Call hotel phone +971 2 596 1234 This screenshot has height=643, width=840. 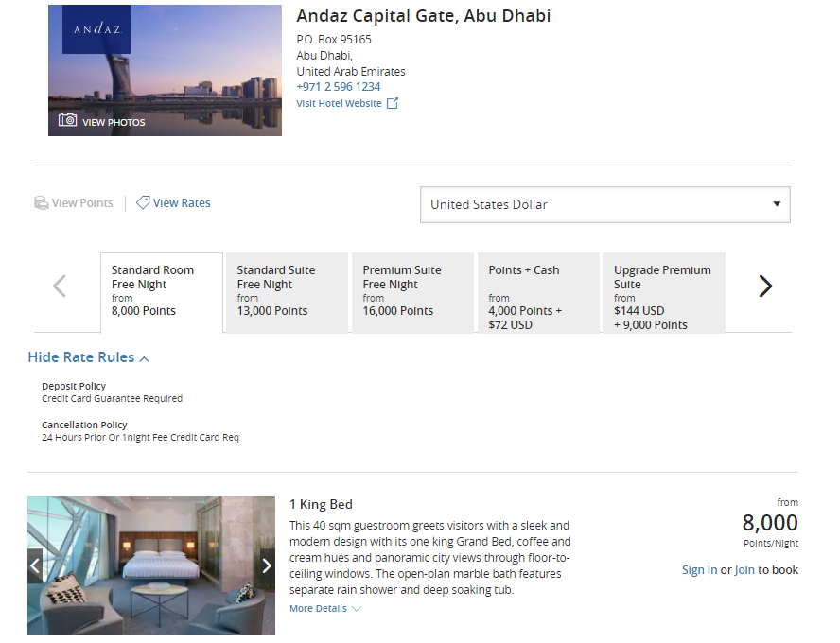(339, 87)
